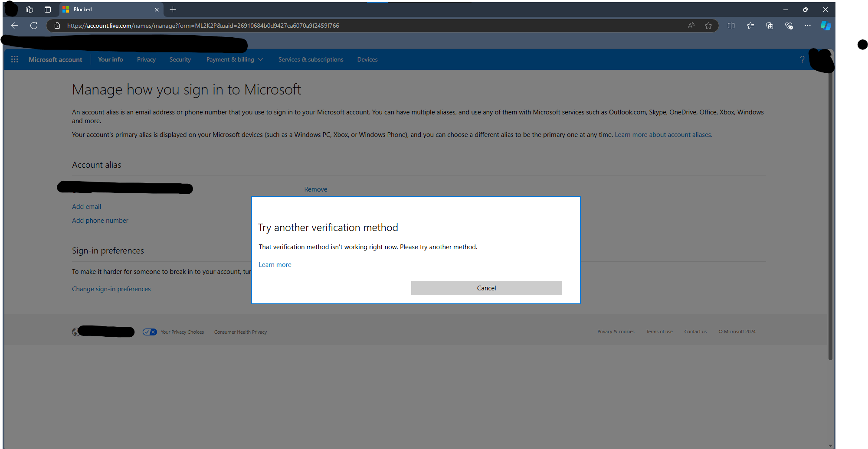Cancel the verification method dialog
Image resolution: width=868 pixels, height=449 pixels.
486,288
